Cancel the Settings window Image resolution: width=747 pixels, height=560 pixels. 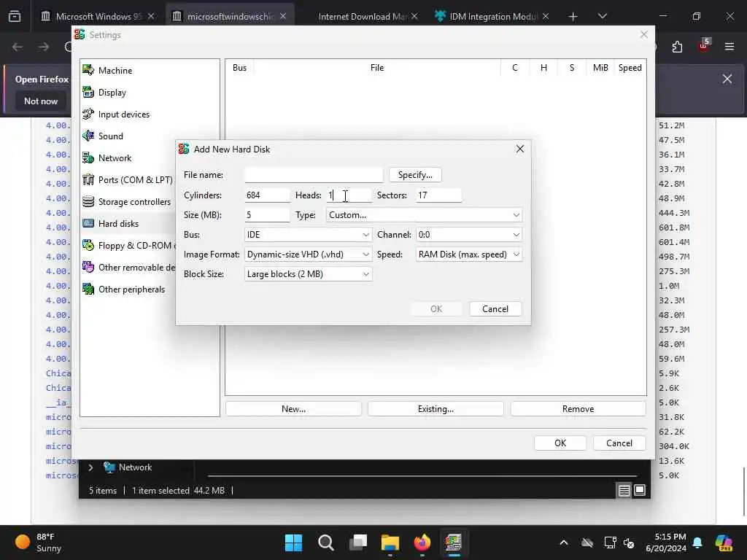[619, 443]
